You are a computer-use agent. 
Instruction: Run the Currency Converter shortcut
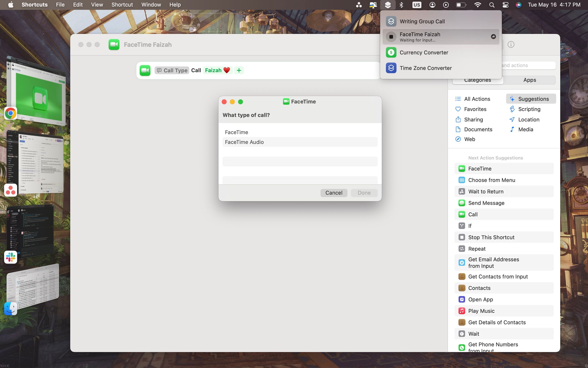point(441,53)
